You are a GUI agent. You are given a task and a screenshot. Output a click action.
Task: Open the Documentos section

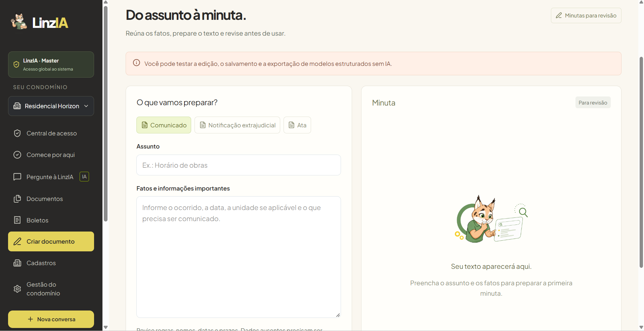[x=51, y=199]
